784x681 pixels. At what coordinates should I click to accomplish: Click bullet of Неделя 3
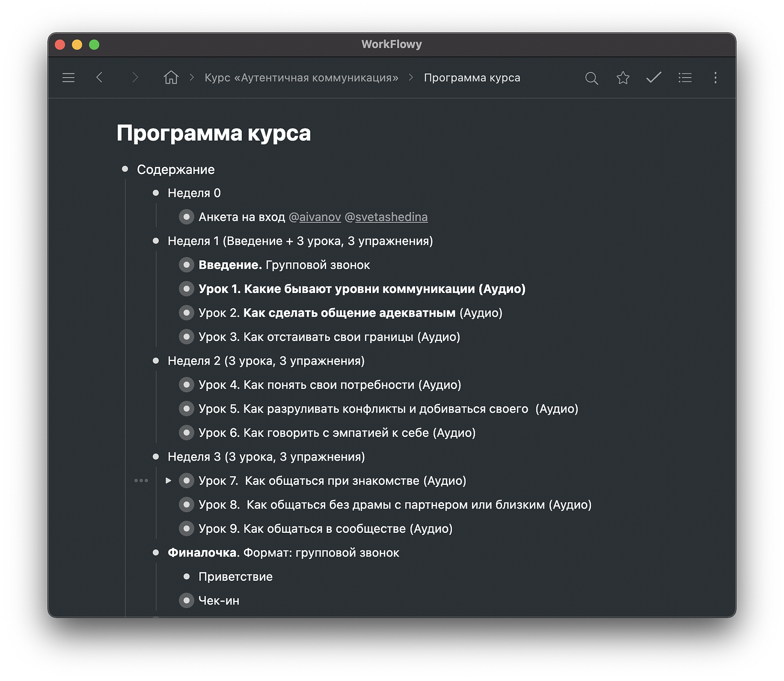click(156, 457)
